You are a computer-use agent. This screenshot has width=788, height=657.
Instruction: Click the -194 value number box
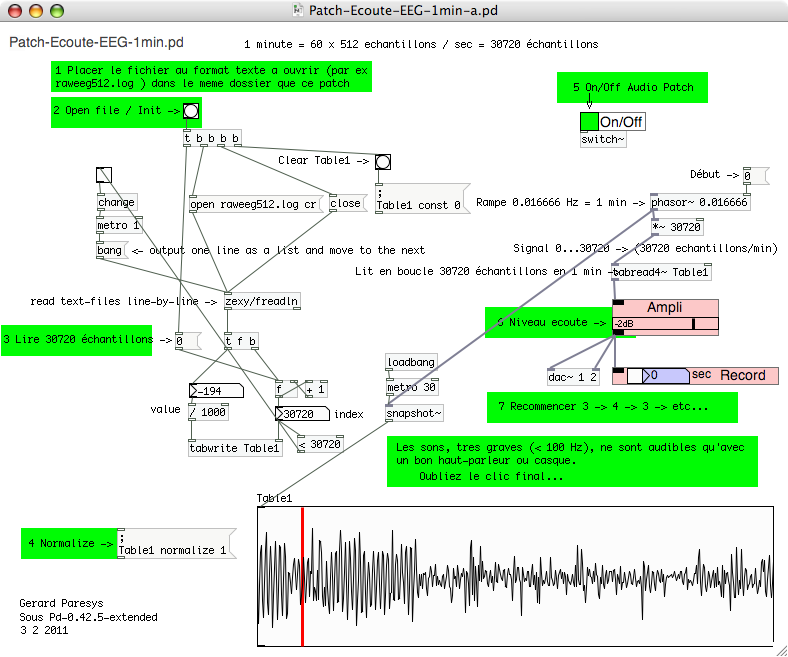click(x=216, y=391)
